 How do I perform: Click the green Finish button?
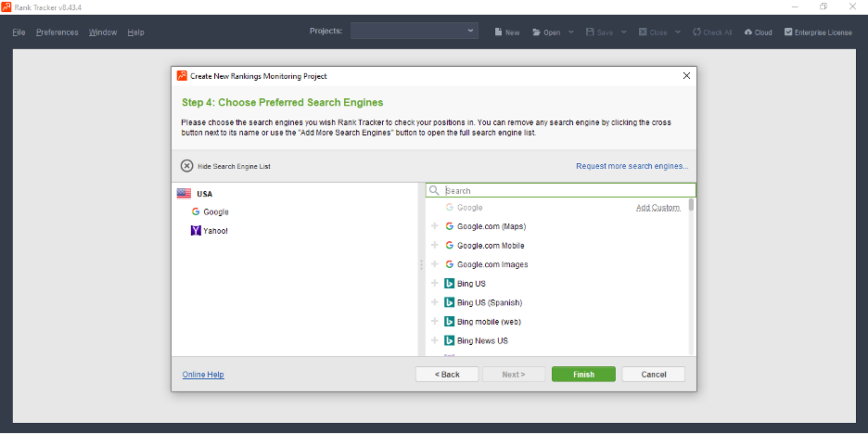pyautogui.click(x=583, y=375)
